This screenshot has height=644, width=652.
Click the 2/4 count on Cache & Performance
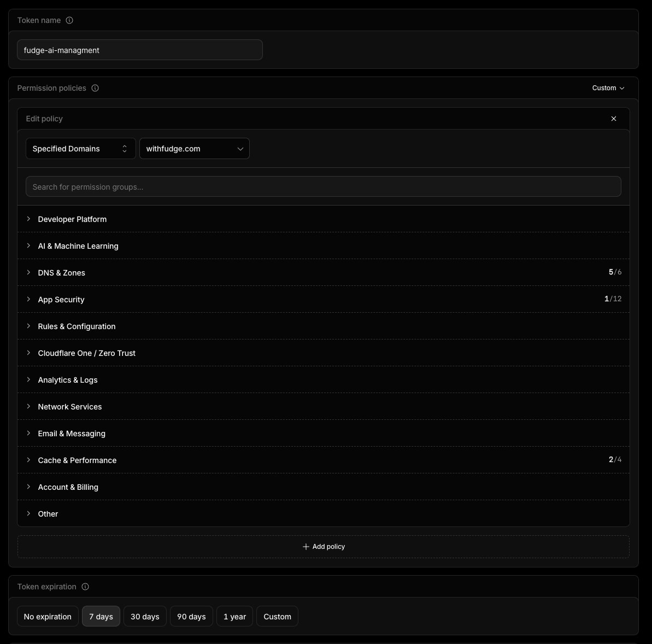[615, 460]
